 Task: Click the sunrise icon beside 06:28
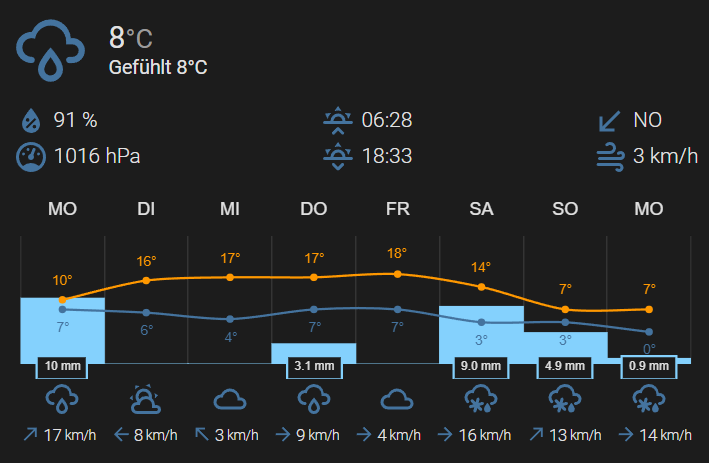(x=338, y=121)
